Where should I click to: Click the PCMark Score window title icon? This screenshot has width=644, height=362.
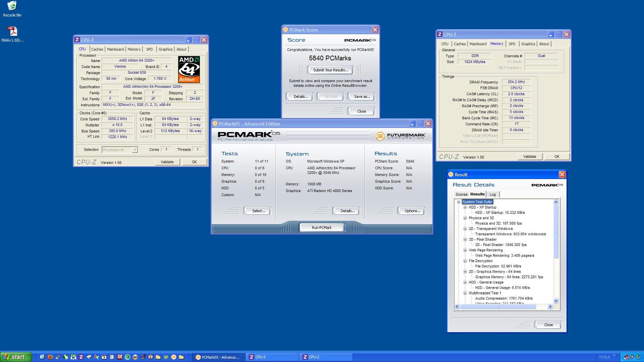pyautogui.click(x=285, y=30)
